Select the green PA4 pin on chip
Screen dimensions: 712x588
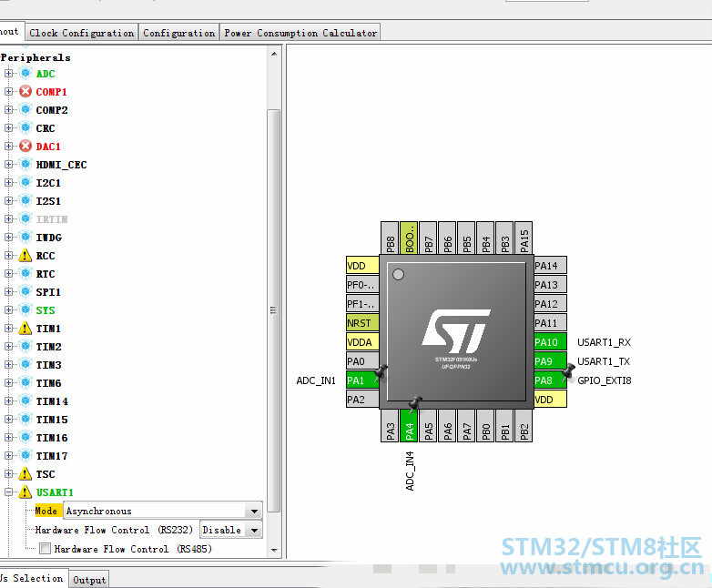[x=409, y=425]
